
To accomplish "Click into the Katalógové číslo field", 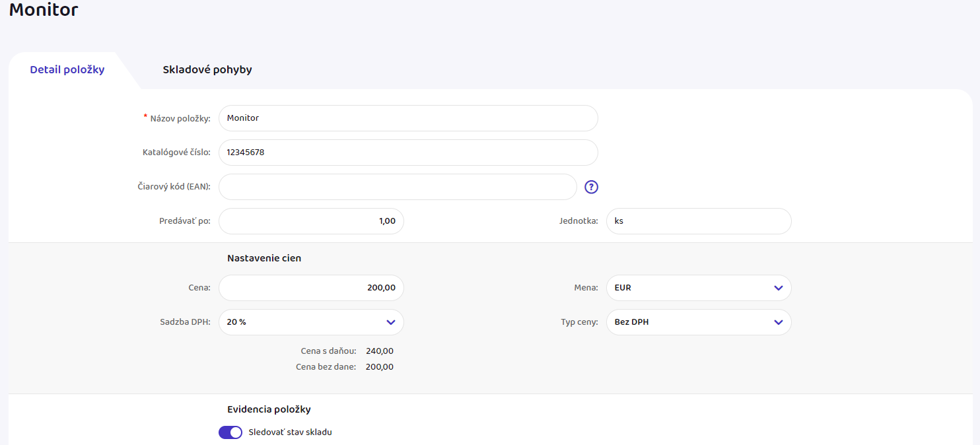I will (x=407, y=153).
